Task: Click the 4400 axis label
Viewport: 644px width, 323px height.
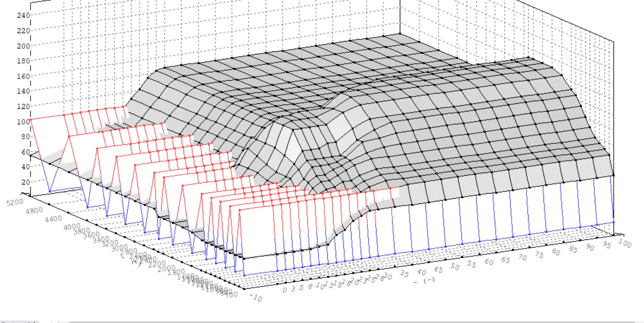Action: click(x=54, y=219)
